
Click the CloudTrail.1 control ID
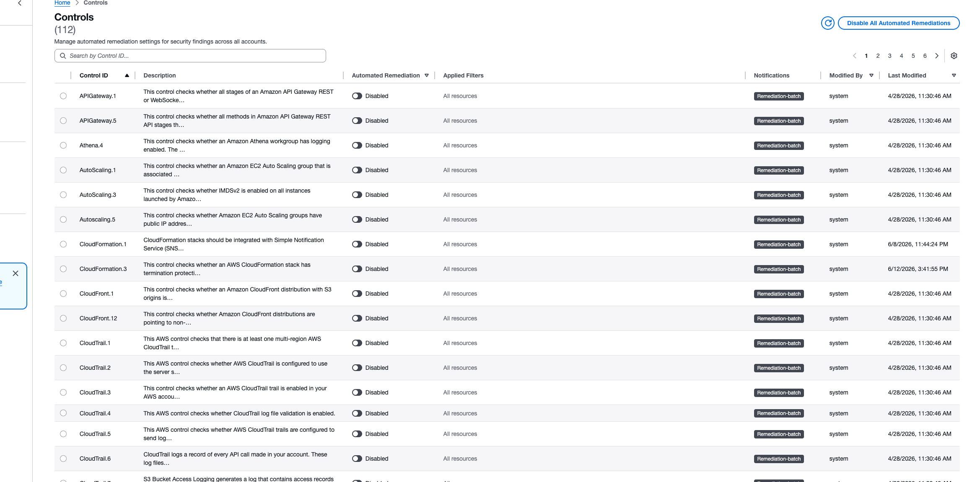click(x=95, y=343)
